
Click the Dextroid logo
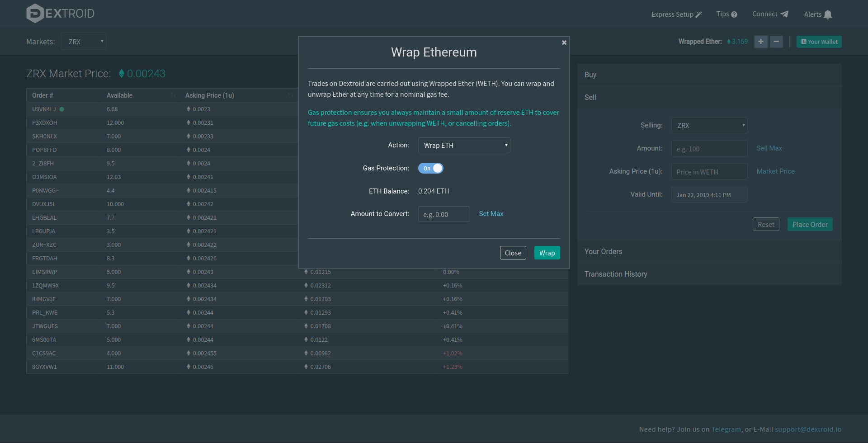pos(61,14)
